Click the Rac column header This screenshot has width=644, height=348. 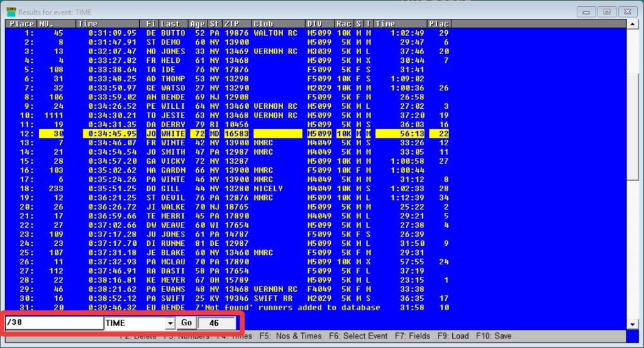click(x=344, y=24)
